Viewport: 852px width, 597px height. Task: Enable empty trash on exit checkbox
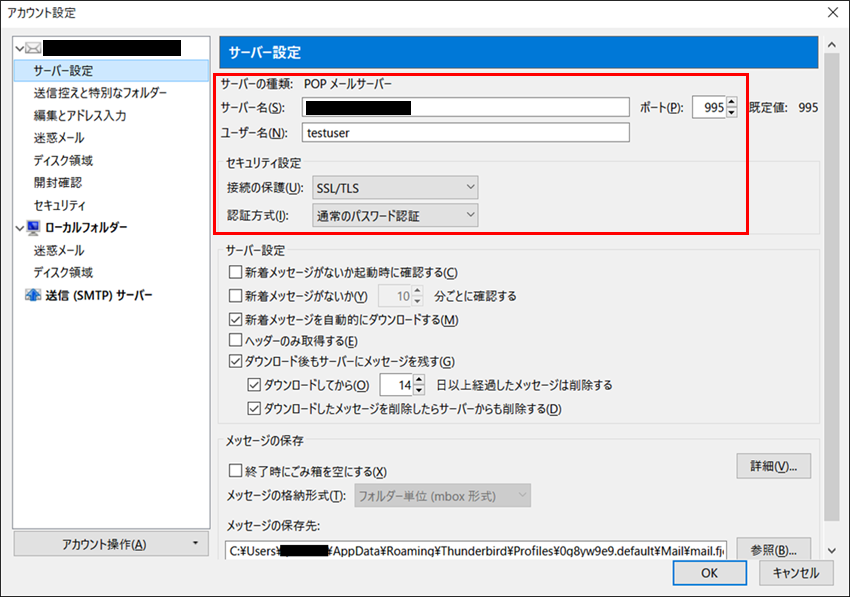(x=236, y=471)
